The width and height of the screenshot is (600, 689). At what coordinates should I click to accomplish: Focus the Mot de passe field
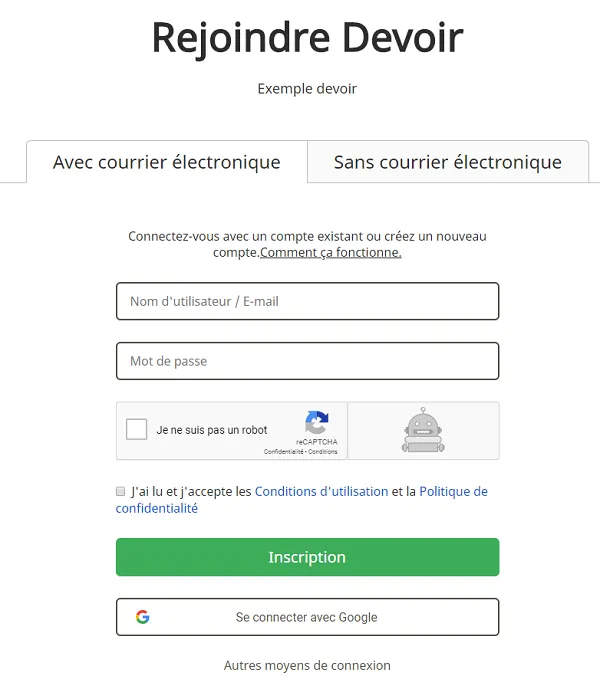click(308, 361)
